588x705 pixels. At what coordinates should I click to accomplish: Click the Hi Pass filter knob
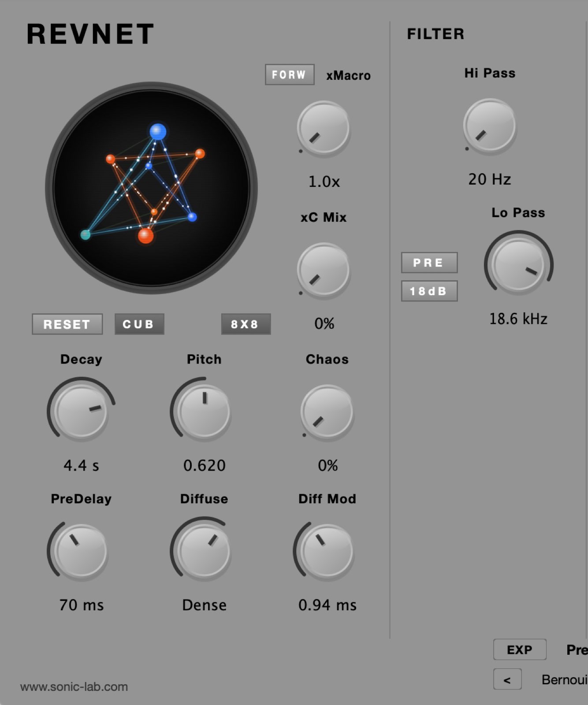coord(490,126)
